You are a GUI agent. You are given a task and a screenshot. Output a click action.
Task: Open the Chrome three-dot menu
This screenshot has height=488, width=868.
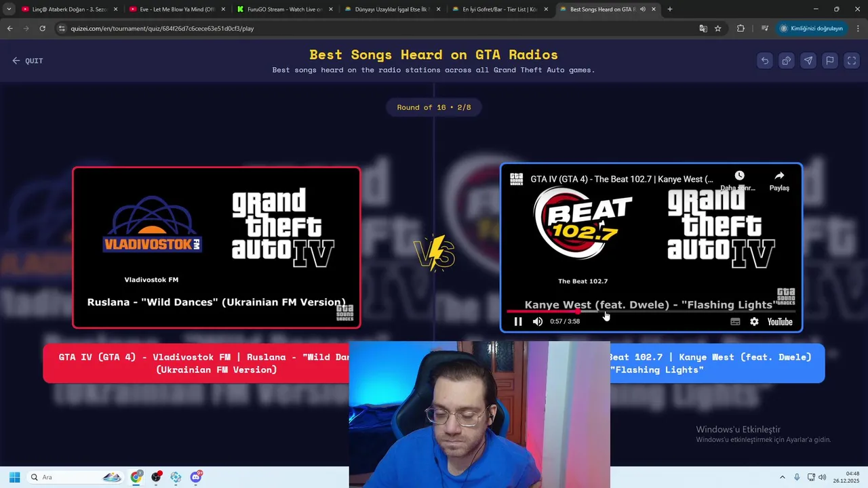(x=859, y=28)
